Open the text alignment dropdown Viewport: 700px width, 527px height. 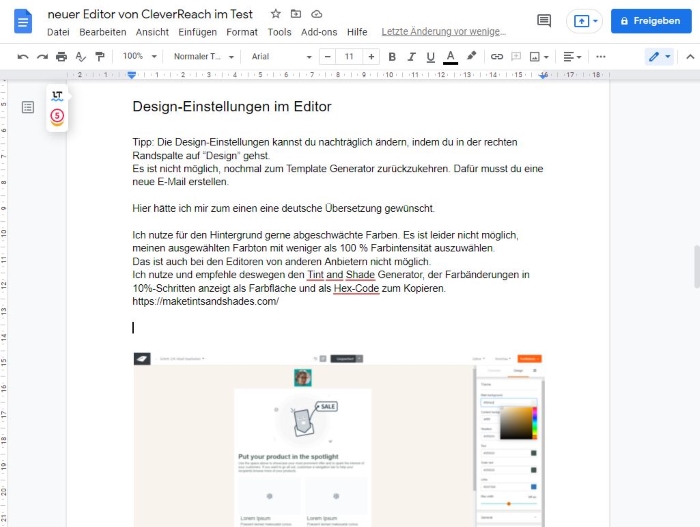tap(572, 57)
